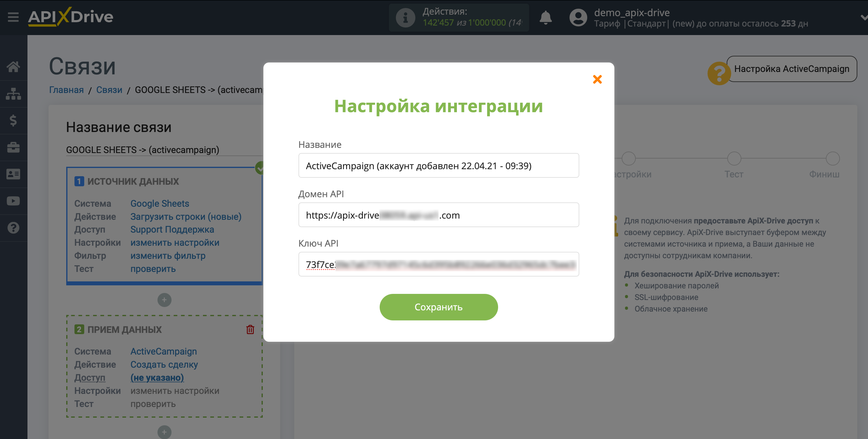Click the ИСТОЧНИК ДАННЫХ header
The width and height of the screenshot is (868, 439).
(133, 181)
